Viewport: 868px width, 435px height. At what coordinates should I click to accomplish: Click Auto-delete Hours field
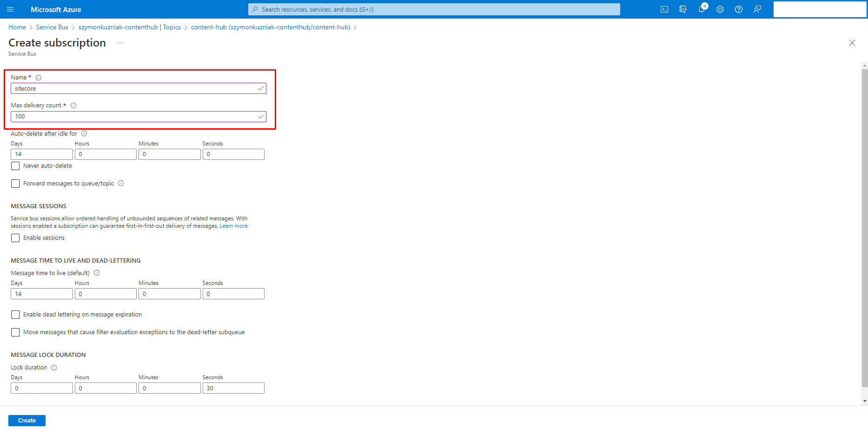(x=106, y=154)
